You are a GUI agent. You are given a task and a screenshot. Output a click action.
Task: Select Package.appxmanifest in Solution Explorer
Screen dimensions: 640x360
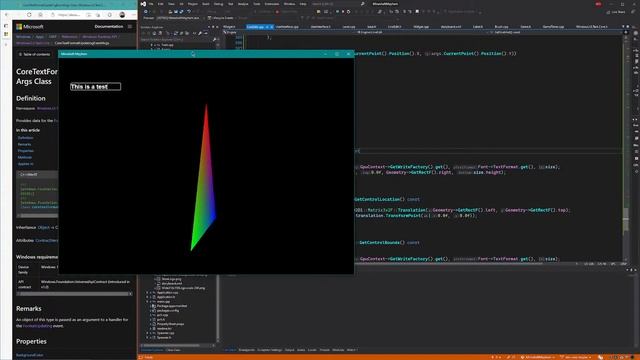172,306
